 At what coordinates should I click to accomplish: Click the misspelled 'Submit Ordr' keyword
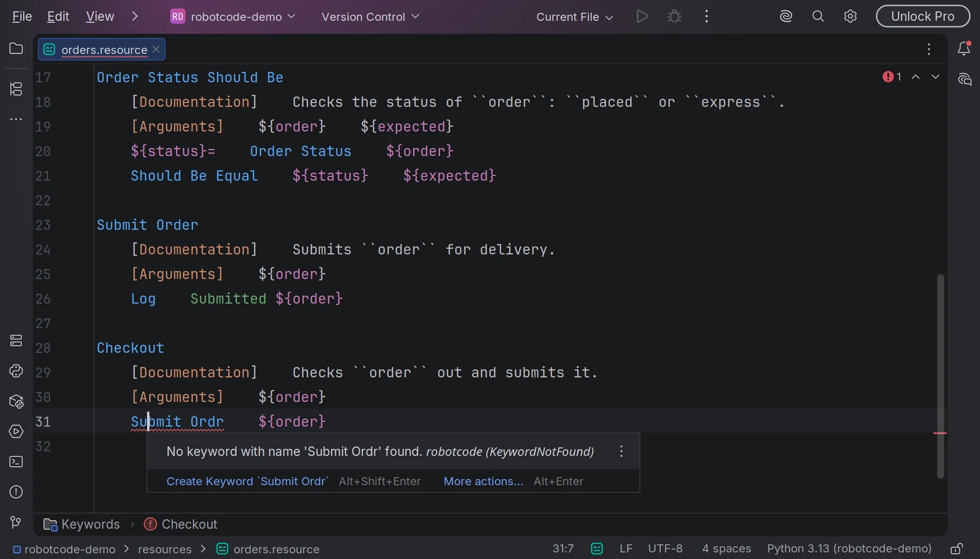[x=177, y=421]
